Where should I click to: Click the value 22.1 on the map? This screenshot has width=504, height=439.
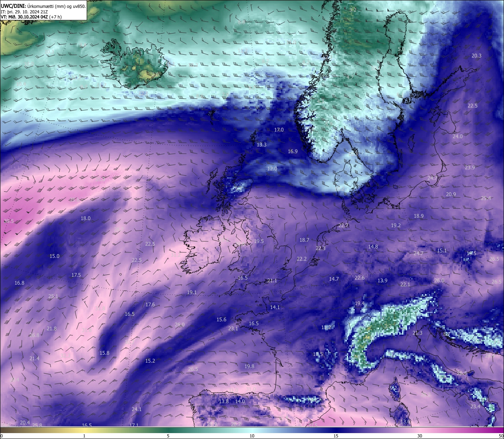tap(405, 284)
